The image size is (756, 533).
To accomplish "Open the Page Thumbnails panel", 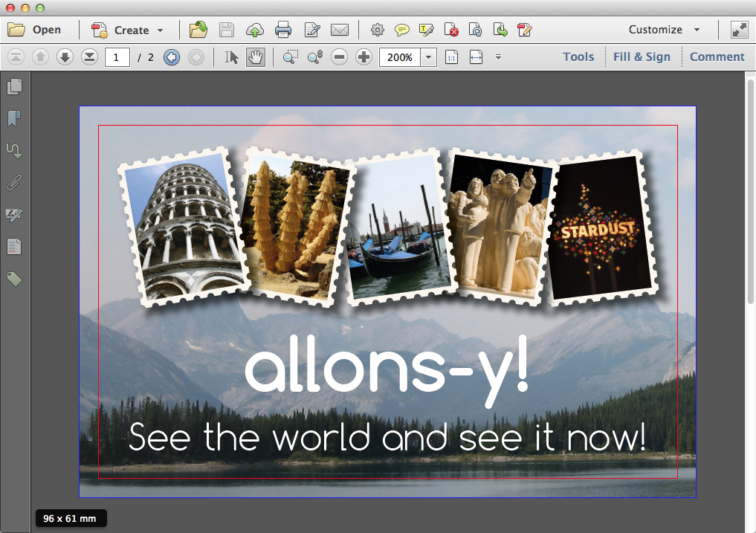I will (14, 86).
